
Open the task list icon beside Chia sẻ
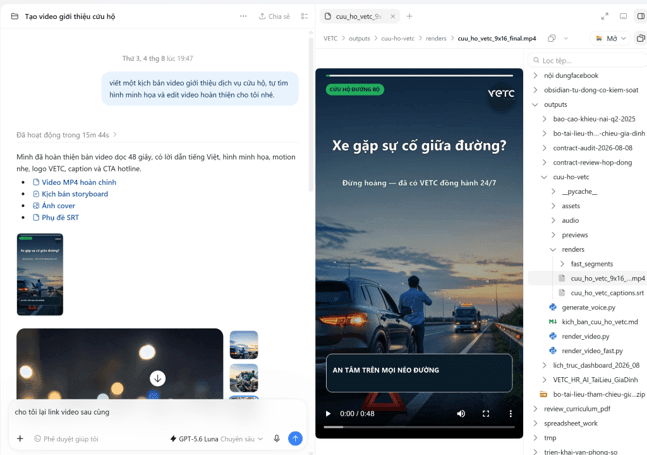point(305,17)
